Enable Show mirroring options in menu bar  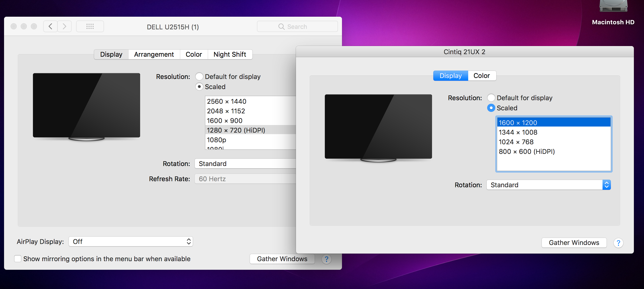coord(18,259)
